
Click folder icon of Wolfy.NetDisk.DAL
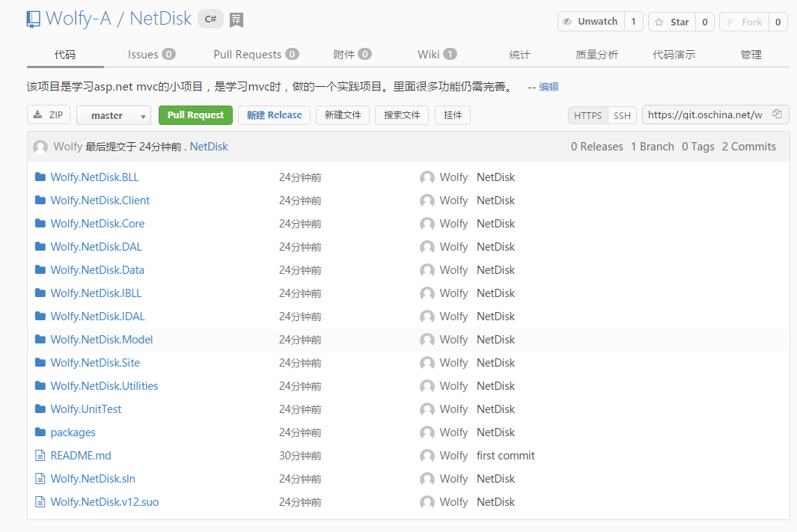pyautogui.click(x=40, y=246)
